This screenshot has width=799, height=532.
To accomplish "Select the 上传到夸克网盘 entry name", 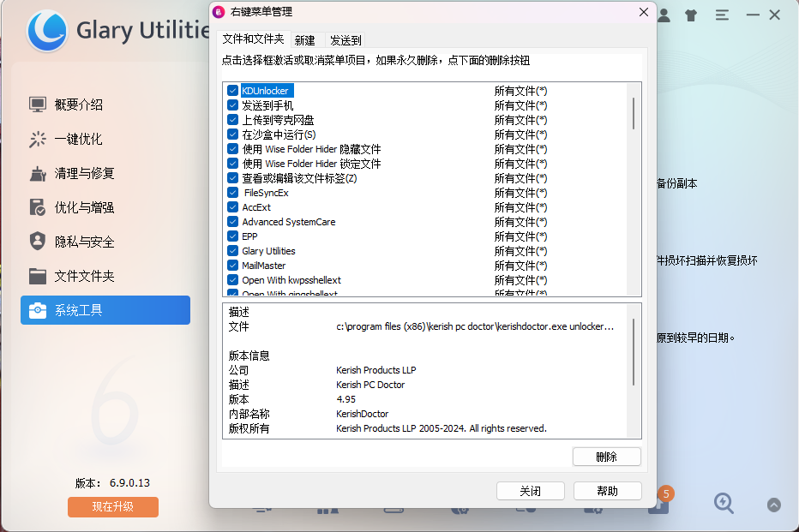I will pos(278,120).
